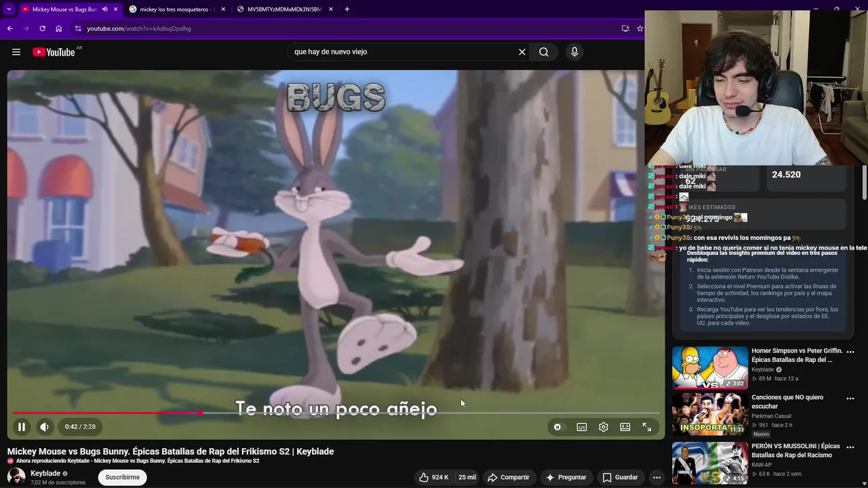
Task: Like the video showing 924 K
Action: 433,477
